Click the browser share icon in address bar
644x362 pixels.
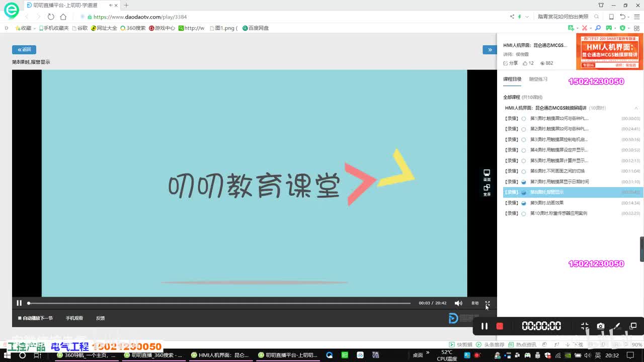pyautogui.click(x=512, y=17)
